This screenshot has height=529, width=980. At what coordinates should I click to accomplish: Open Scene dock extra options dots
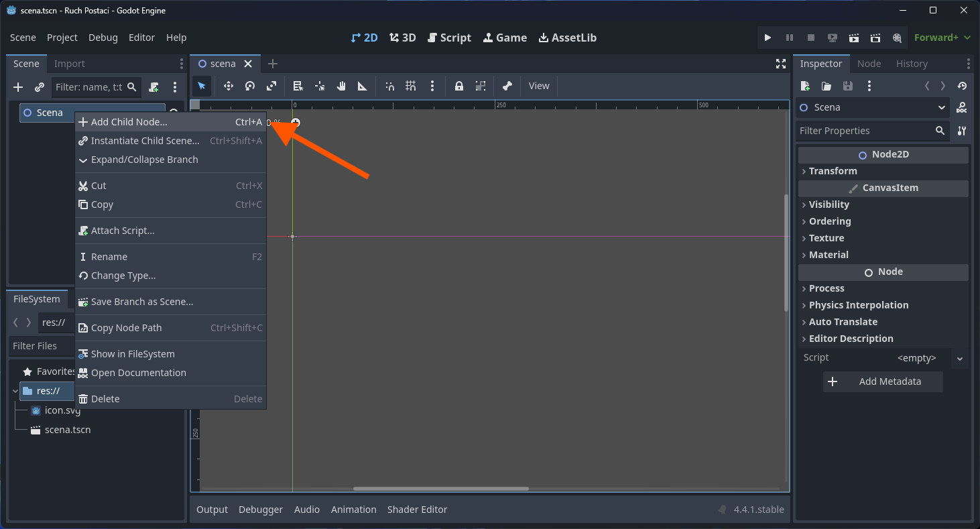(x=175, y=87)
